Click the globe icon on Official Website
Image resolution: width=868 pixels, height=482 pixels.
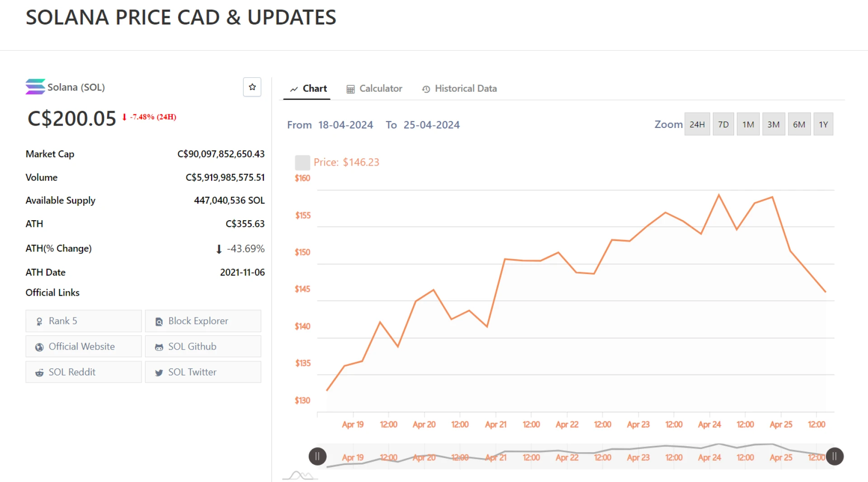[39, 347]
